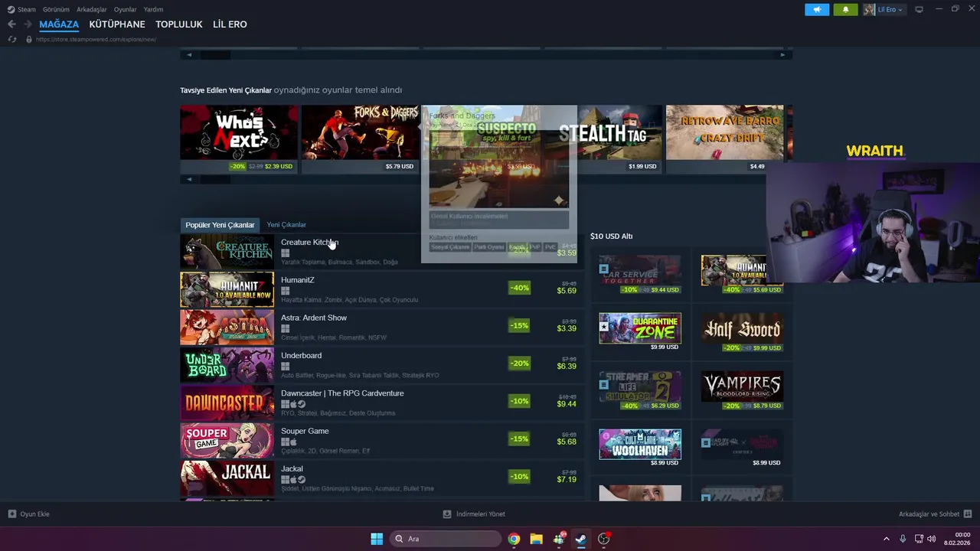Click the volume icon in system tray

tap(932, 539)
